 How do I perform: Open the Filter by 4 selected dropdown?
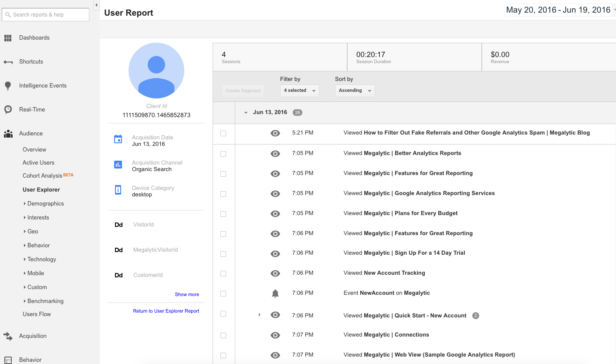click(x=299, y=91)
